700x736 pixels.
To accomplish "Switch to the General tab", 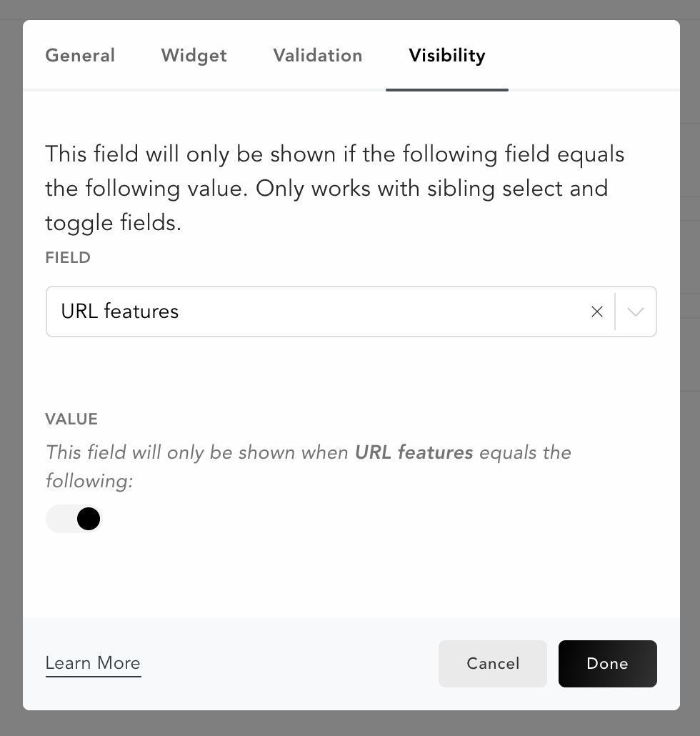I will (x=80, y=56).
